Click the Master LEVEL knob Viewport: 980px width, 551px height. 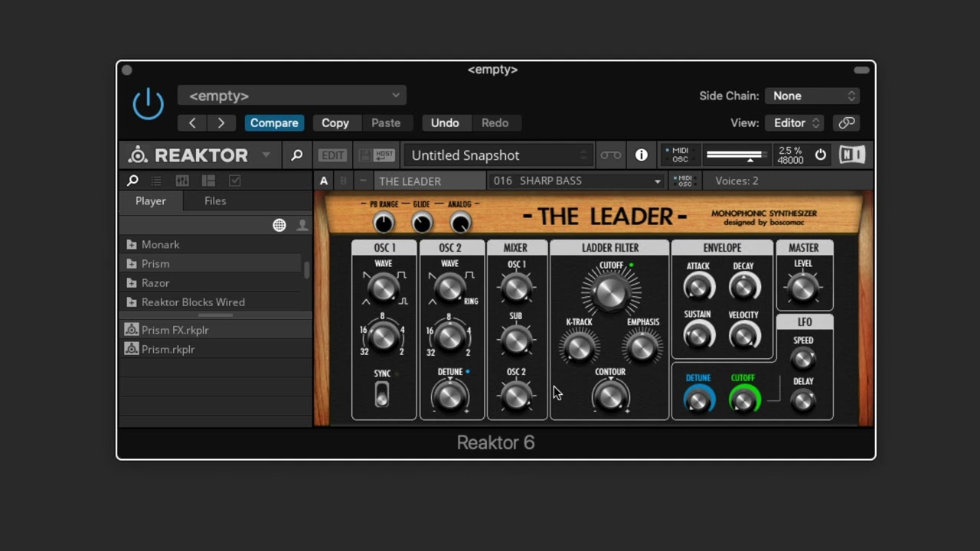tap(803, 289)
